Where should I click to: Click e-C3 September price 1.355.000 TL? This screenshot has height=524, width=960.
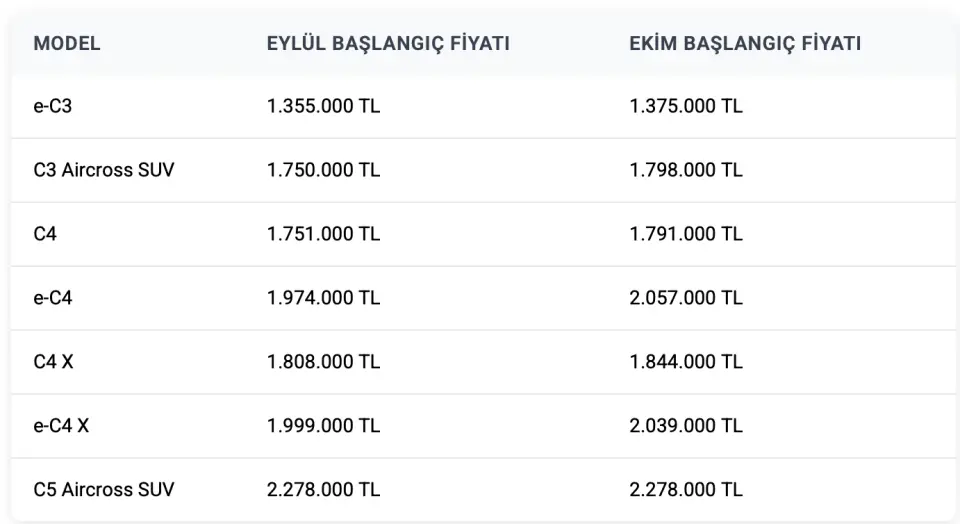pyautogui.click(x=323, y=106)
